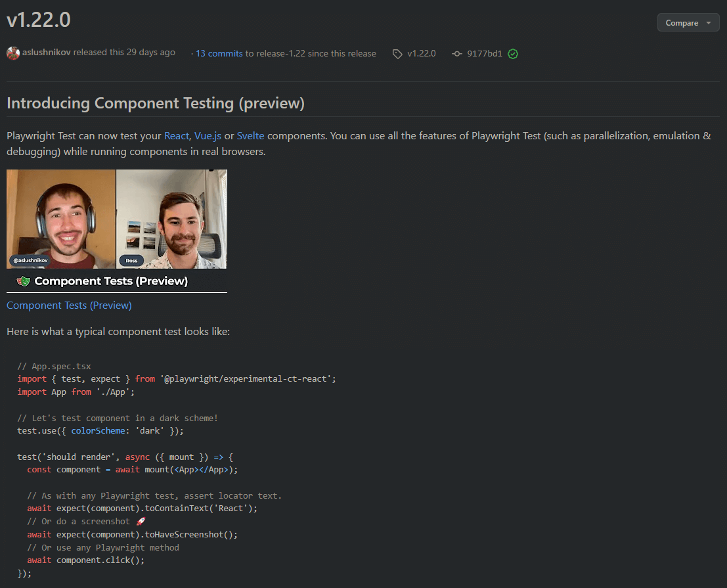
Task: Follow the React link
Action: click(177, 136)
